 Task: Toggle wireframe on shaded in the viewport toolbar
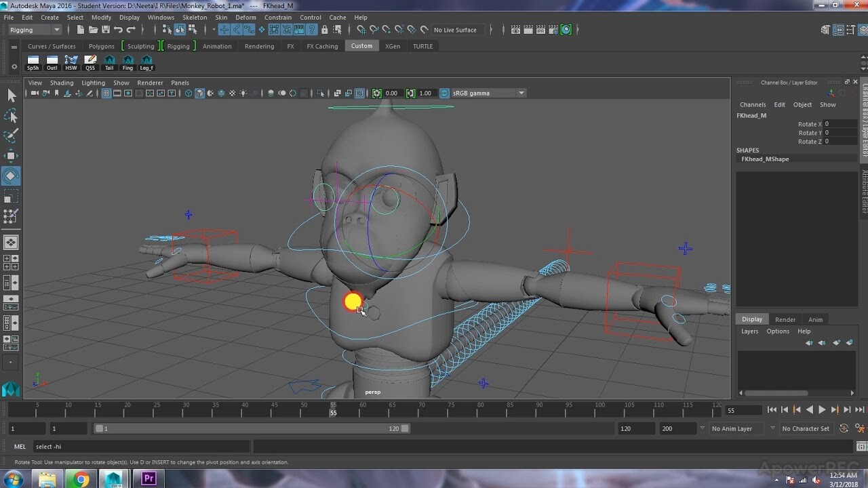211,93
